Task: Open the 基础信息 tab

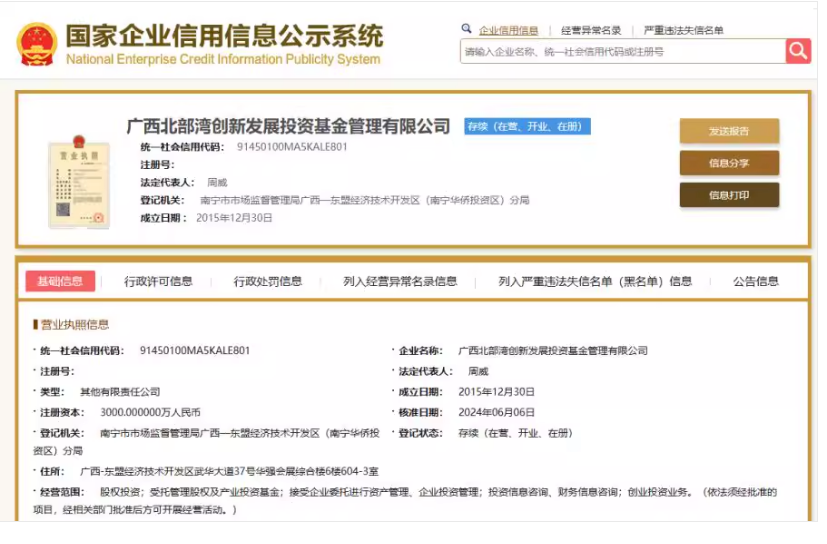Action: [60, 281]
